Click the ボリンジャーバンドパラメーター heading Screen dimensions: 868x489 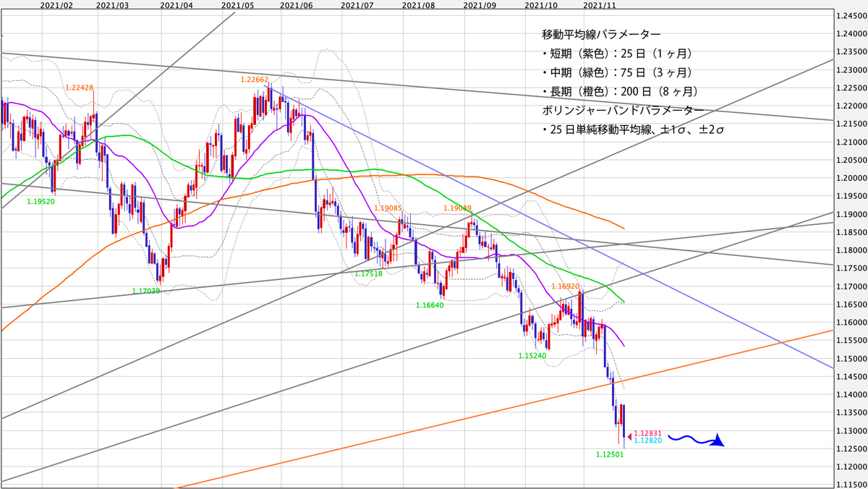tap(622, 111)
